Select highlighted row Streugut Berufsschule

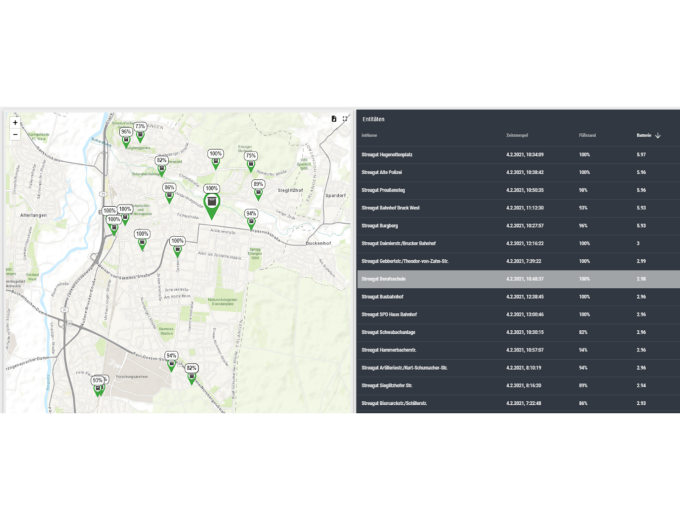518,279
